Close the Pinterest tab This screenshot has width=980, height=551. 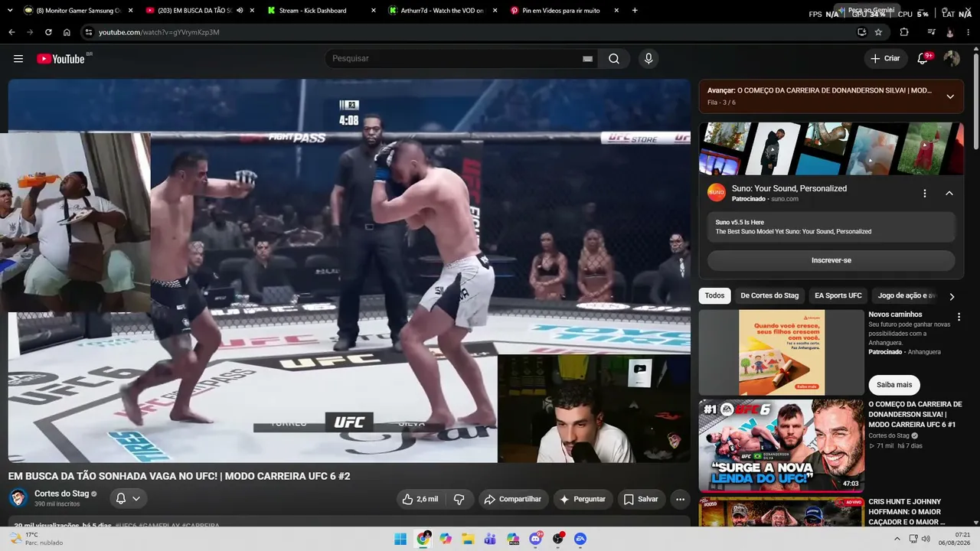coord(616,11)
